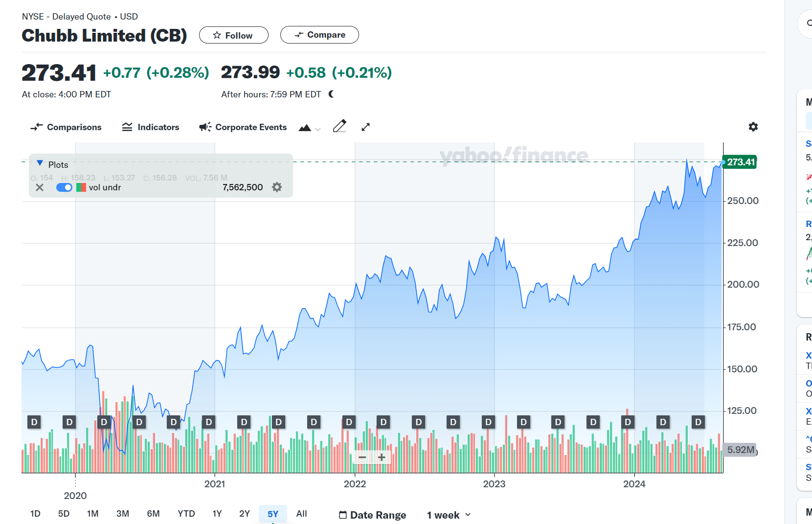This screenshot has height=524, width=812.
Task: Click the Date Range calendar icon
Action: pyautogui.click(x=343, y=515)
